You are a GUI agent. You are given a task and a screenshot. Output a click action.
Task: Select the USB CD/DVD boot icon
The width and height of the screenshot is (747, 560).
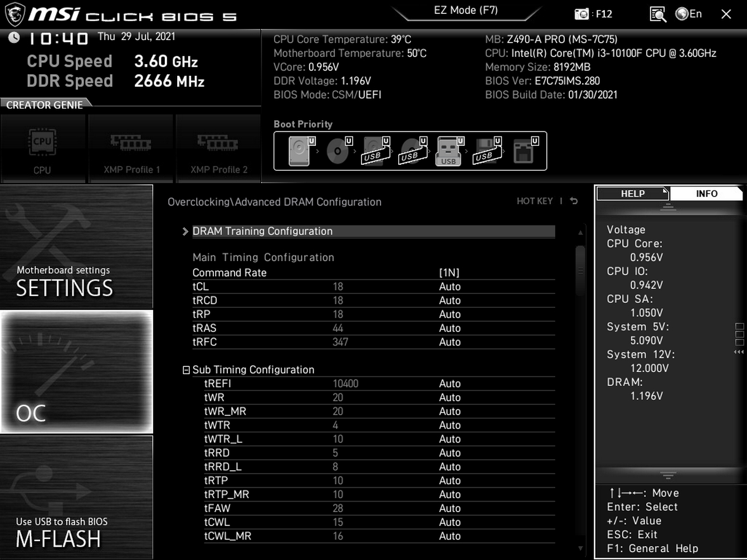point(413,151)
